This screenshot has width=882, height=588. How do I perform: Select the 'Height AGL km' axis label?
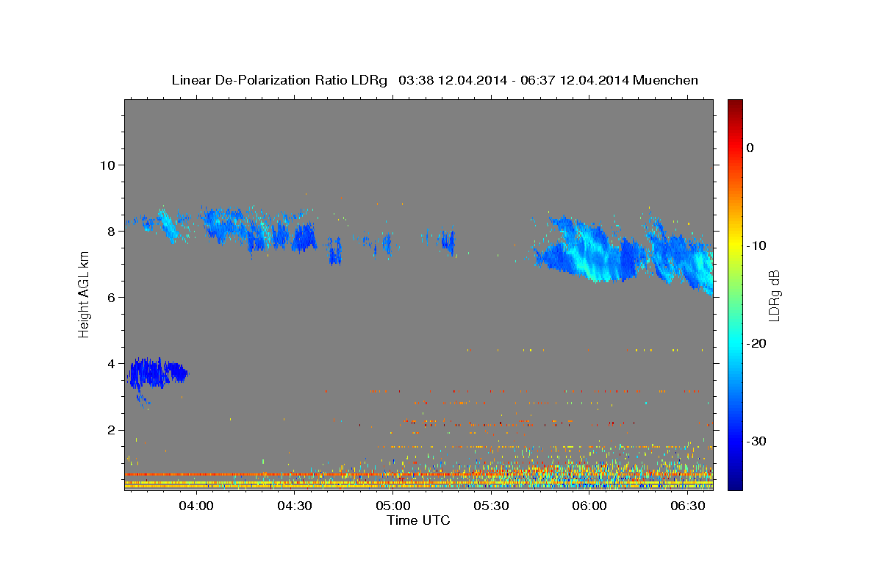coord(84,294)
